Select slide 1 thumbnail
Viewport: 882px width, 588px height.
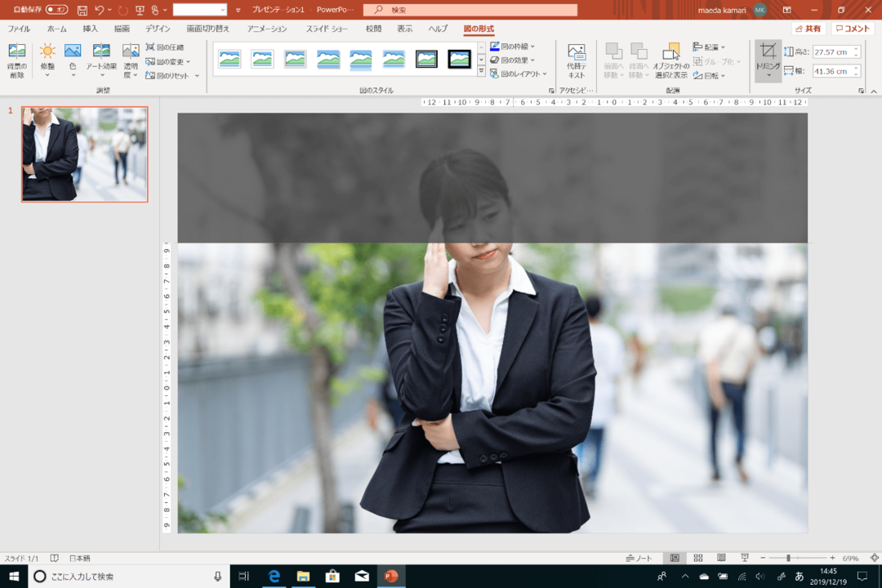click(85, 154)
